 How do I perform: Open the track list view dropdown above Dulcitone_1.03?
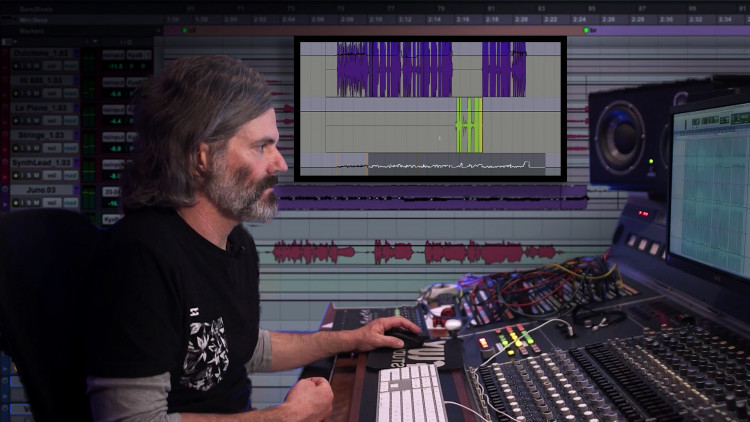[9, 42]
